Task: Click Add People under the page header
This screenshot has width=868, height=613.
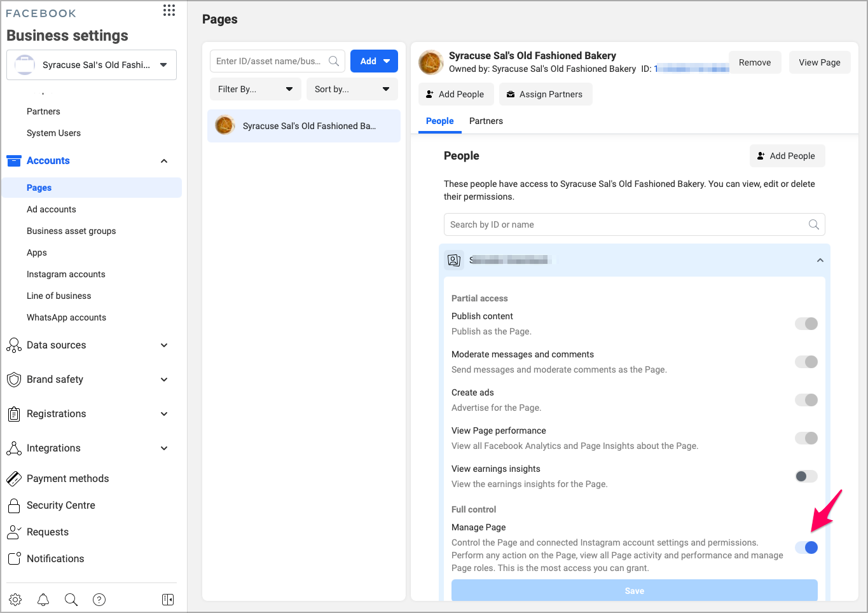Action: coord(455,94)
